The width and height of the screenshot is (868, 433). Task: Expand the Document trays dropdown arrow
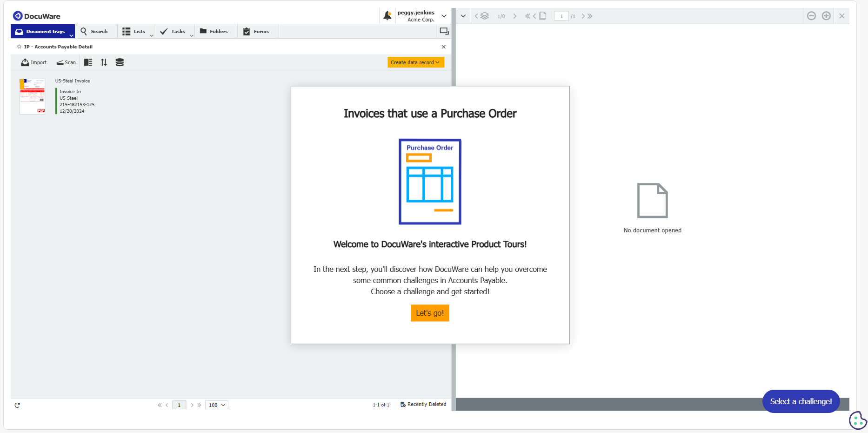tap(72, 35)
